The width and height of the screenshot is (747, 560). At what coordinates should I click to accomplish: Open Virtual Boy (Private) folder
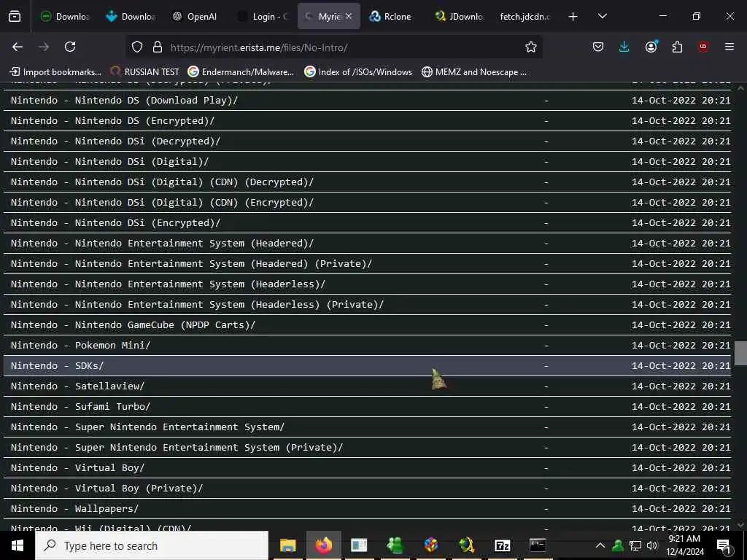click(x=107, y=489)
